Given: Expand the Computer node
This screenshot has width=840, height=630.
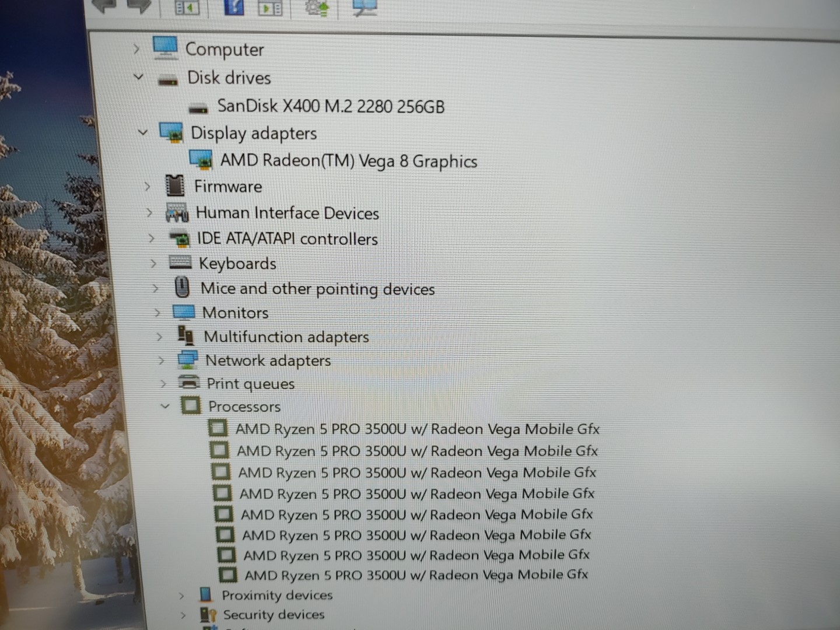Looking at the screenshot, I should coord(136,49).
